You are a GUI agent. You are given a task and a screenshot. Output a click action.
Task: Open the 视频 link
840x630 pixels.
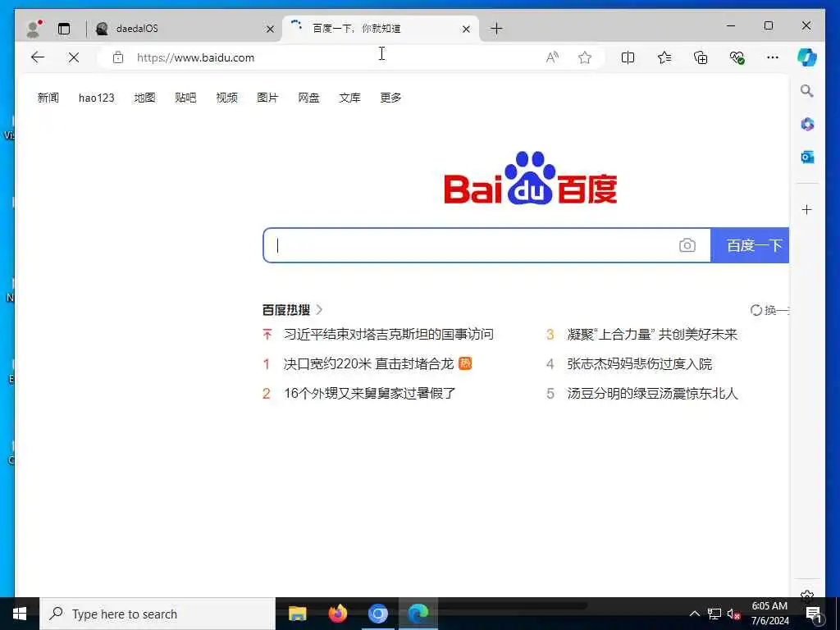tap(226, 98)
